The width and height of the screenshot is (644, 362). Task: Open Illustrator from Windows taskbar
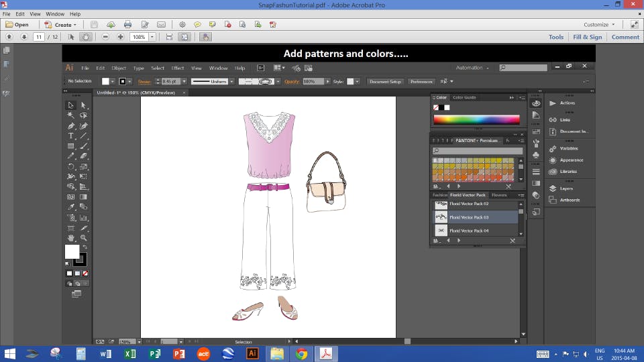coord(252,354)
